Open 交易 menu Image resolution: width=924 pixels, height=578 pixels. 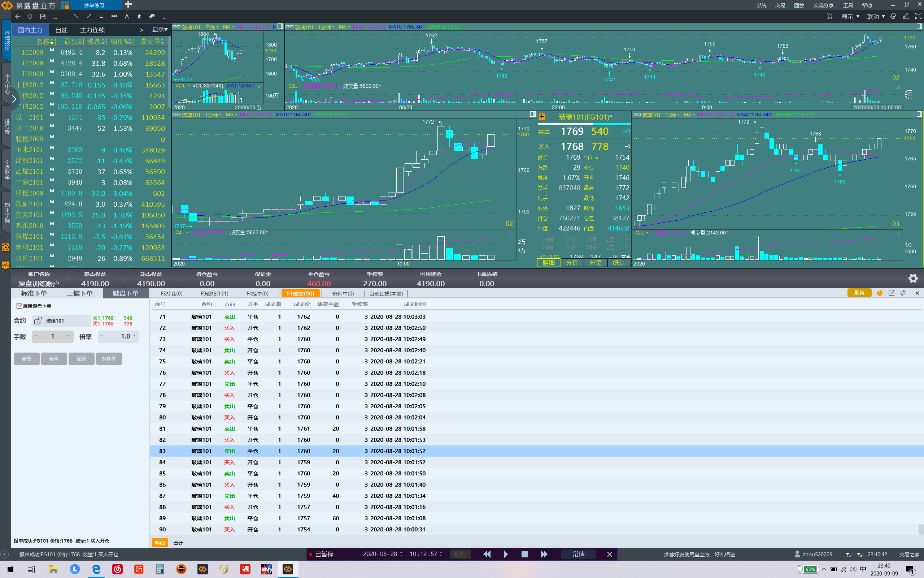point(780,5)
